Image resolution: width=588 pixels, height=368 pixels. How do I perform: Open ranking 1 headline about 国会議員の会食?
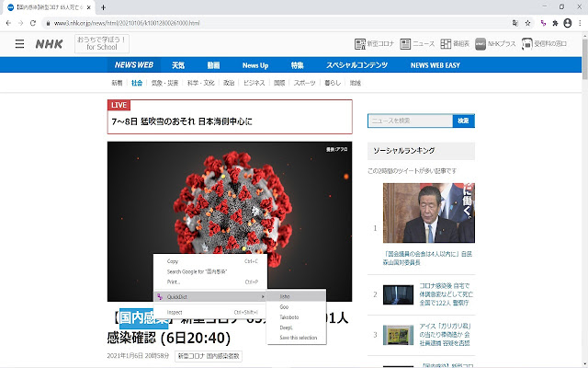pos(427,258)
